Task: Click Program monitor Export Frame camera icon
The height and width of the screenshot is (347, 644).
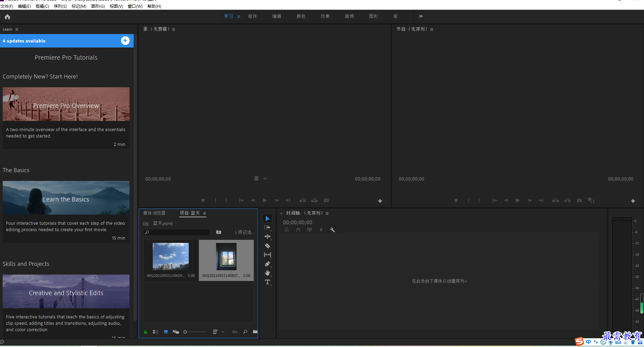Action: point(579,200)
